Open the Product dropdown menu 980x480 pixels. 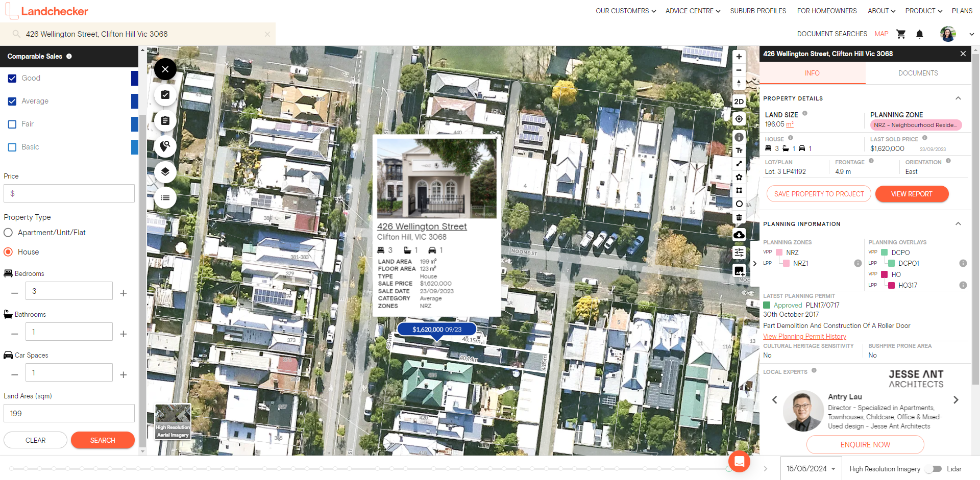coord(923,11)
